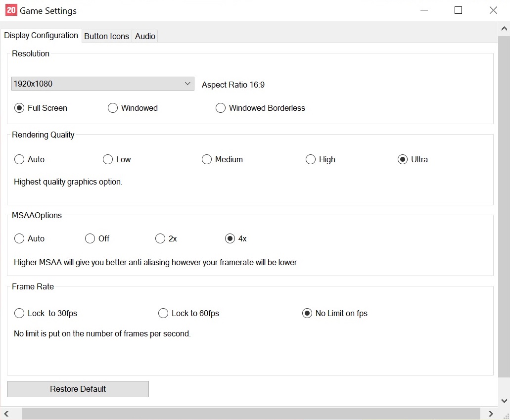Click the 'MSAAOptions' group label
Image resolution: width=510 pixels, height=420 pixels.
tap(37, 215)
